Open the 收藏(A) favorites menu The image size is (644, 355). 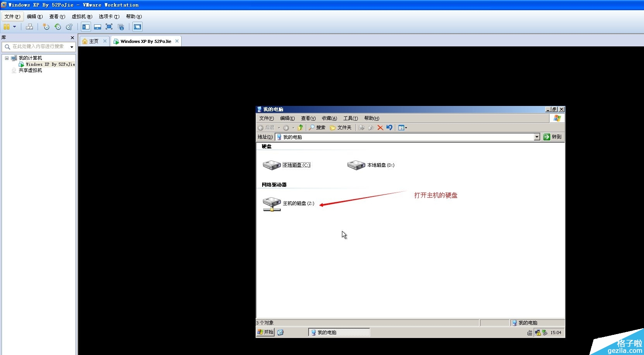329,118
